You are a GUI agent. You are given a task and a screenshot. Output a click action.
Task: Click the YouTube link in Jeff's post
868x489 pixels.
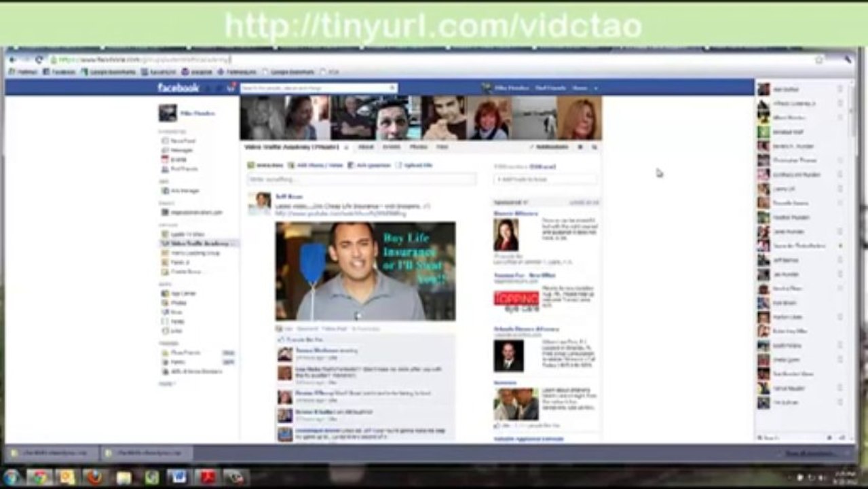341,213
